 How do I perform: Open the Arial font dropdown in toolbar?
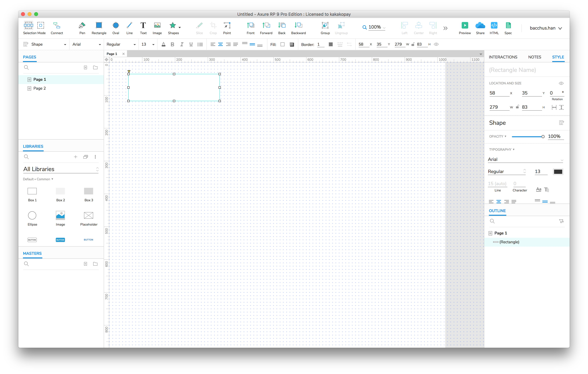tap(86, 44)
